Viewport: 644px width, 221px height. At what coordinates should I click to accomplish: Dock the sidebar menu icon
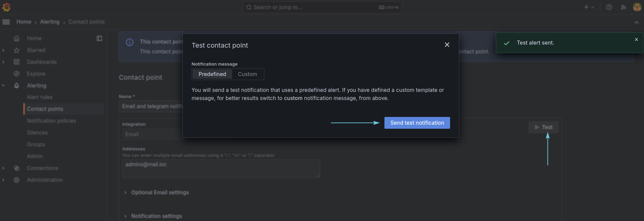[99, 39]
